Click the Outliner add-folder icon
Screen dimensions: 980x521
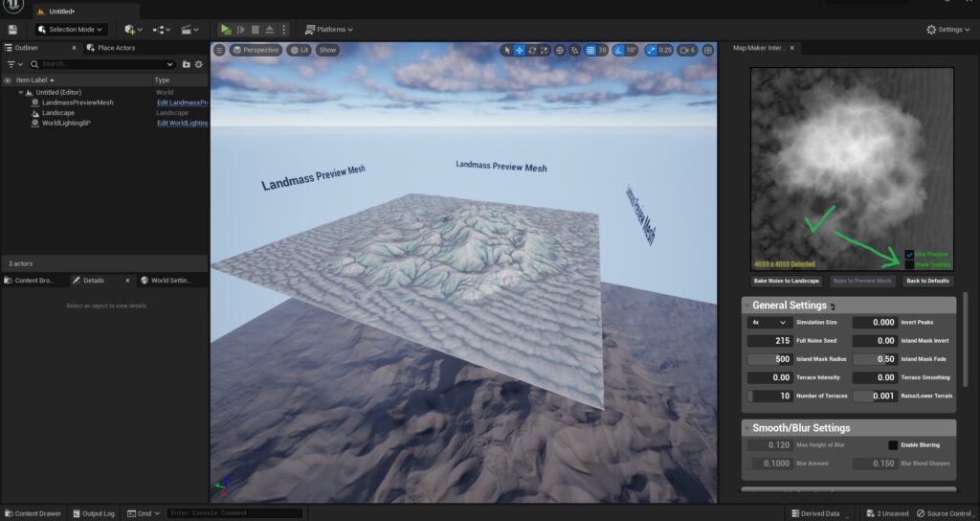pyautogui.click(x=186, y=64)
